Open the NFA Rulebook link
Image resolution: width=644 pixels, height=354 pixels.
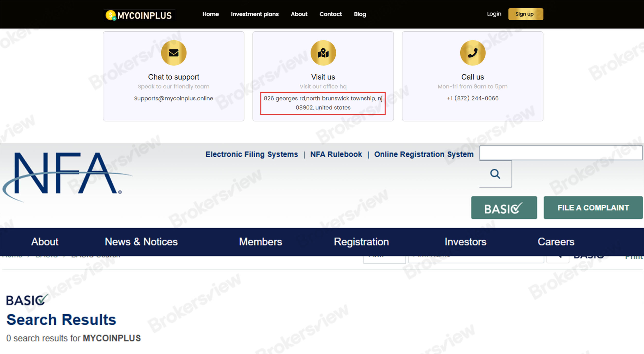[x=336, y=154]
